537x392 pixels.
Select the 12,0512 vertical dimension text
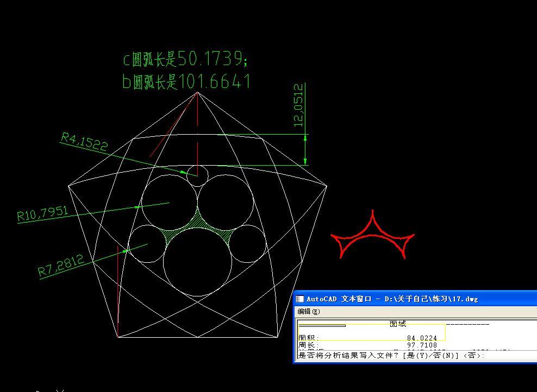click(298, 105)
